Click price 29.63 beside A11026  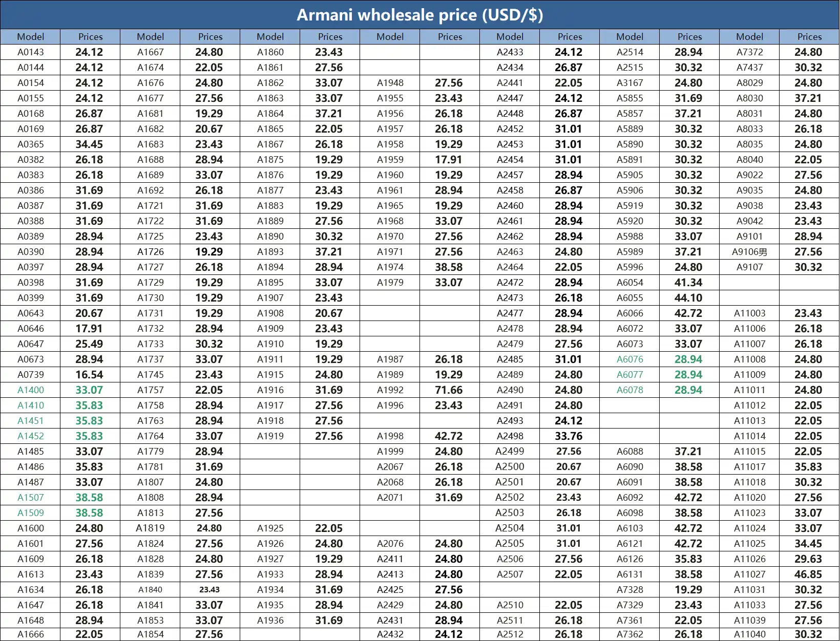[809, 559]
